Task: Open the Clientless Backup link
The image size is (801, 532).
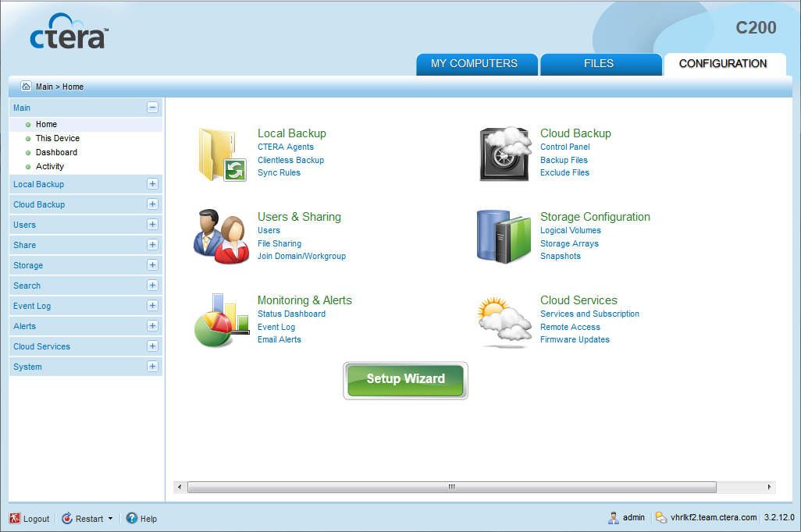Action: 290,161
